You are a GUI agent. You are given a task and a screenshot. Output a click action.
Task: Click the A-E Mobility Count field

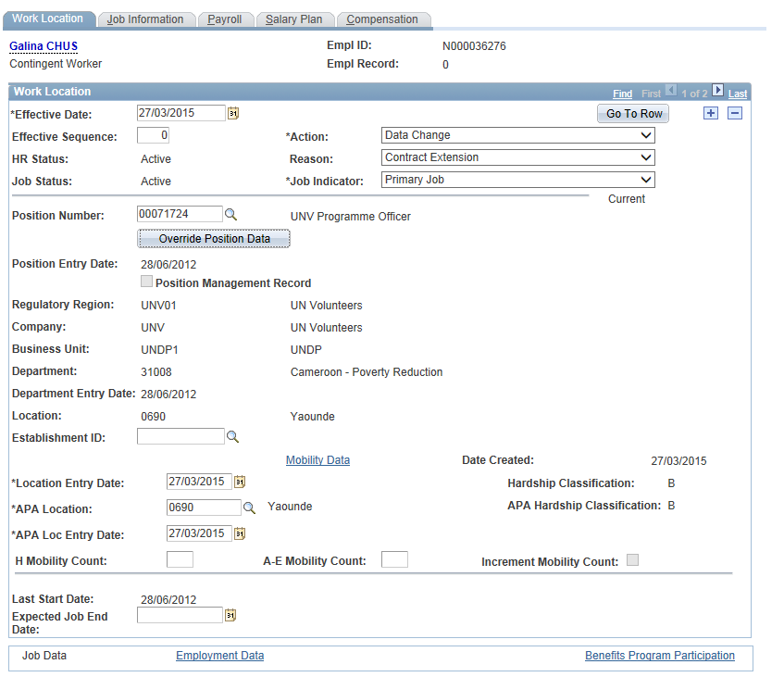click(x=394, y=559)
